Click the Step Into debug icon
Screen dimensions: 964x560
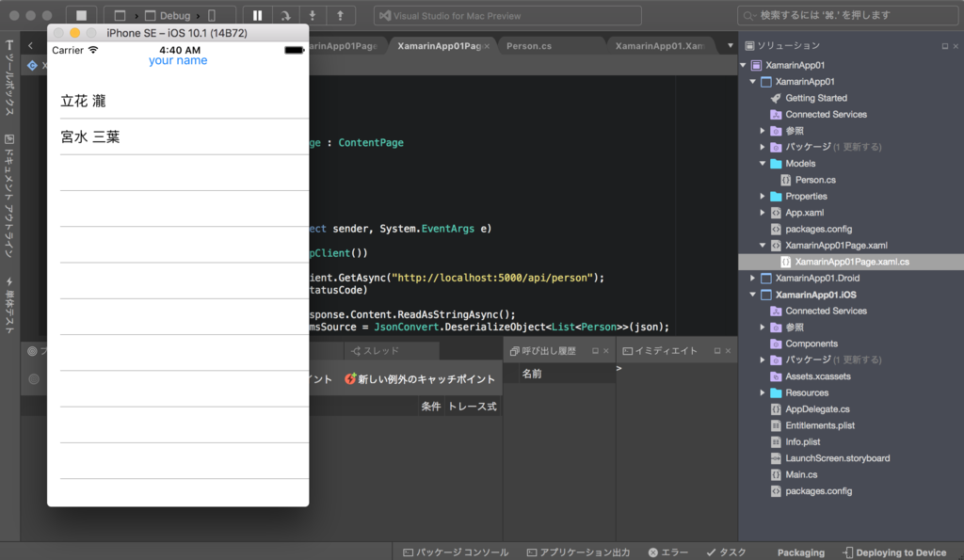pyautogui.click(x=313, y=15)
